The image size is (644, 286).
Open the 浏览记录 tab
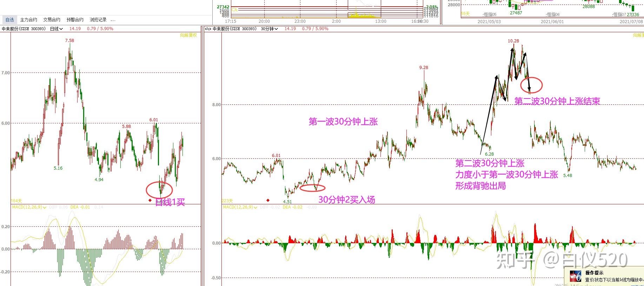98,20
